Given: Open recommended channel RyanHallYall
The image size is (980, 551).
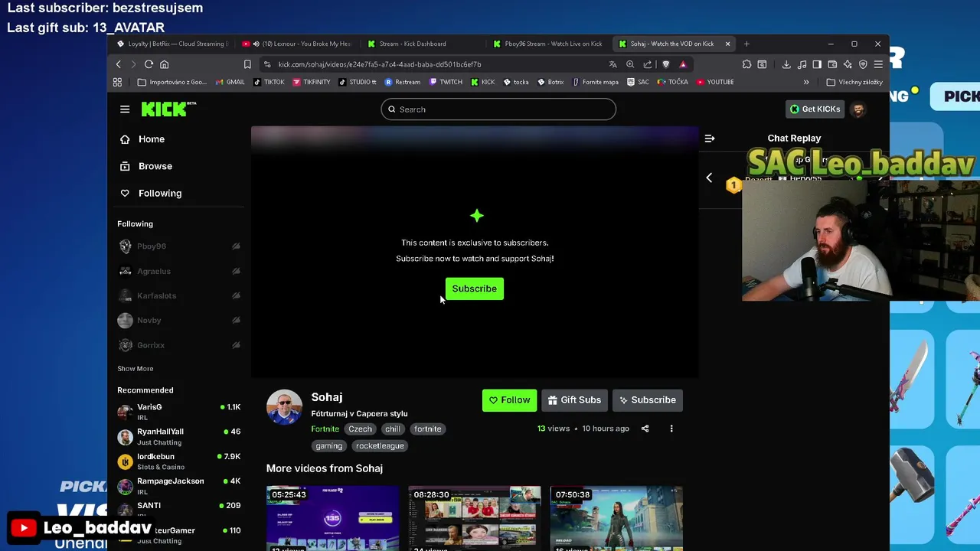Looking at the screenshot, I should point(179,436).
